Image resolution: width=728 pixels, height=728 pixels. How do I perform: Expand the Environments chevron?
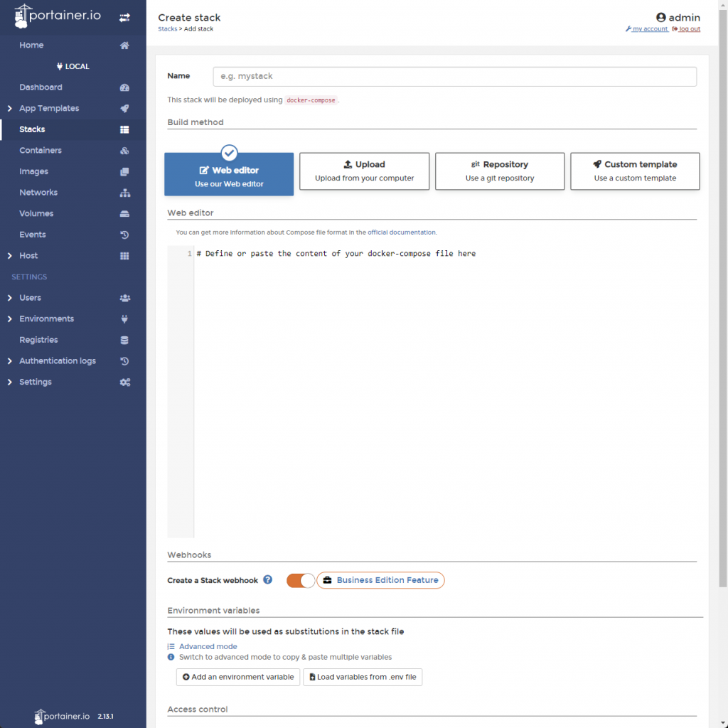[x=10, y=319]
